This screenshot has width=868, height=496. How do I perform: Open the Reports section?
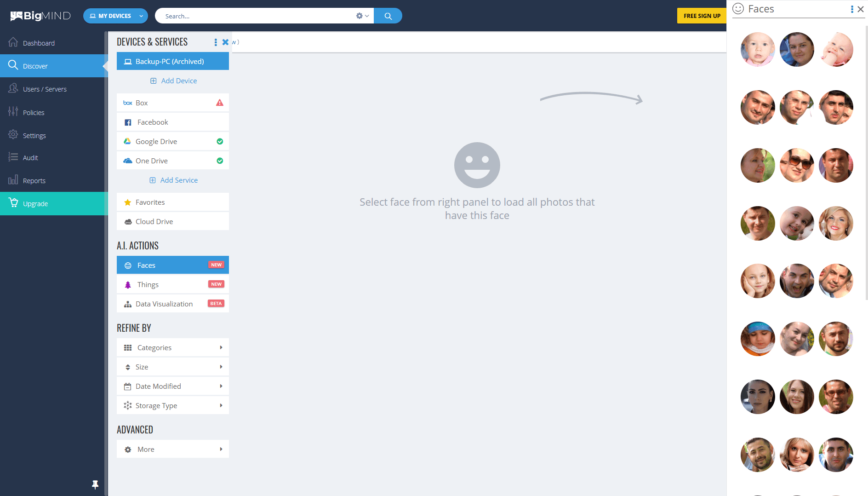pos(35,180)
